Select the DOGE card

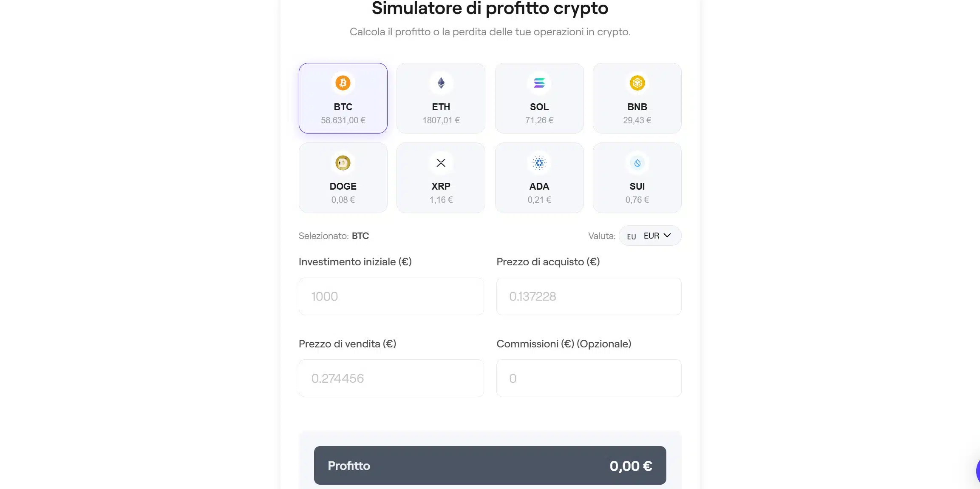(343, 178)
